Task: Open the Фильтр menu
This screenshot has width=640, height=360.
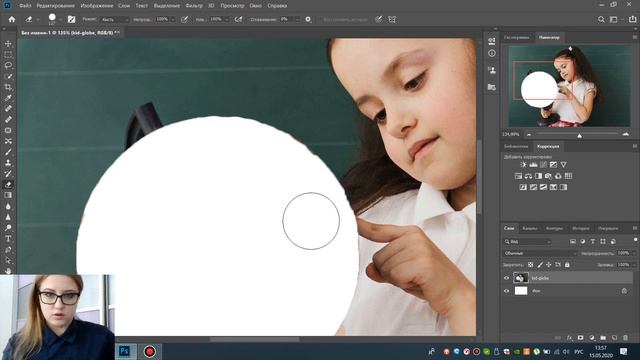Action: pos(194,6)
